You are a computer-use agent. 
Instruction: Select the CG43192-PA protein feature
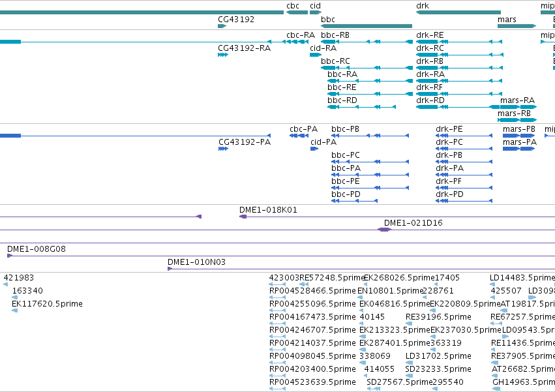tap(223, 149)
